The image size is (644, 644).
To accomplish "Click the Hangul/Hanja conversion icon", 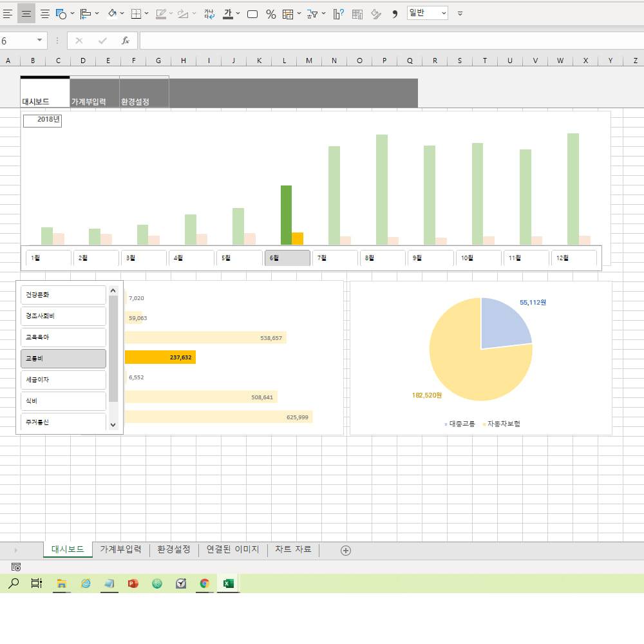I will [x=209, y=14].
